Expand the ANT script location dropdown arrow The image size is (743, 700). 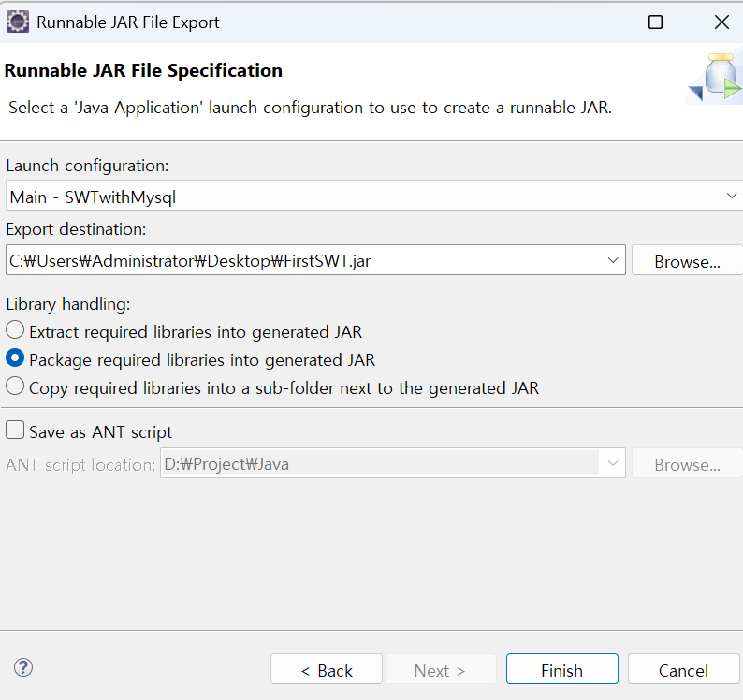613,463
